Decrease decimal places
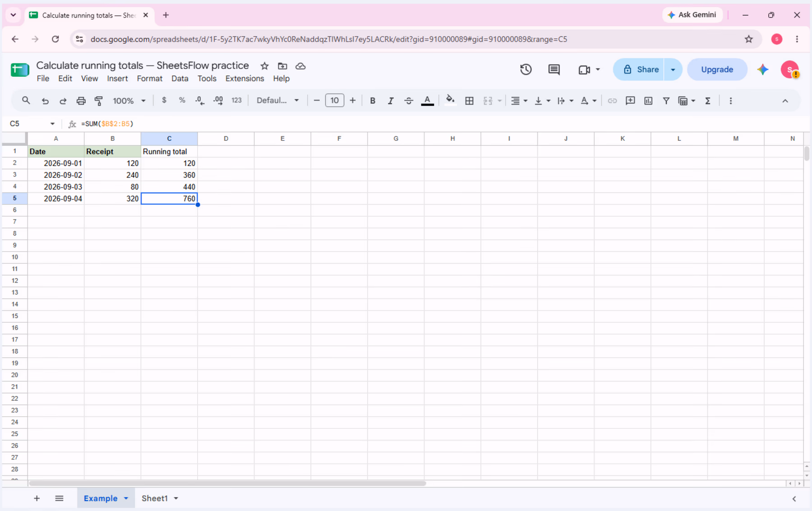The width and height of the screenshot is (812, 511). [200, 101]
